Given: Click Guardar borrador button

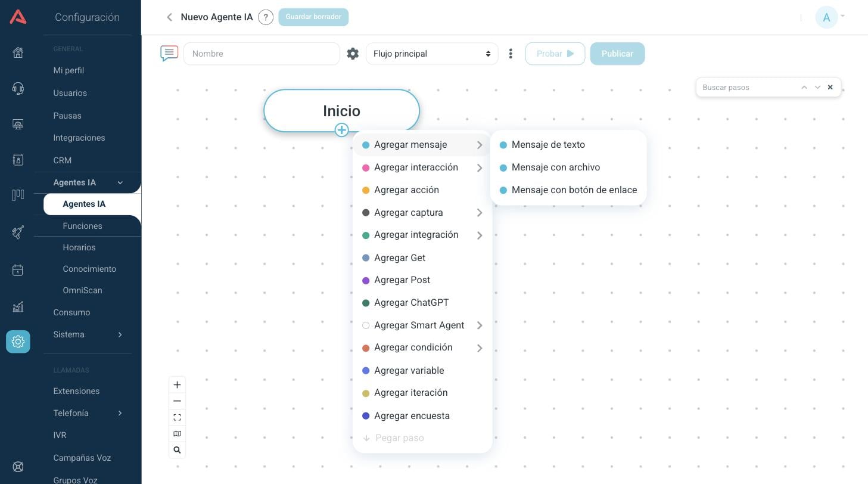Looking at the screenshot, I should (313, 17).
